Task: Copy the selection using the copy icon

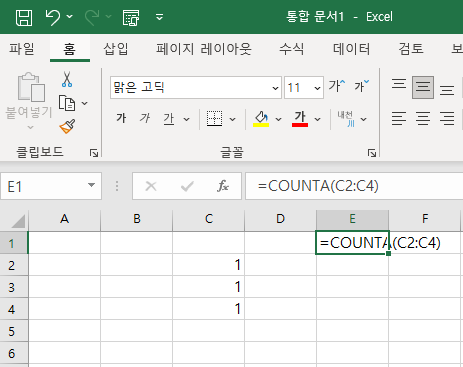Action: tap(67, 103)
